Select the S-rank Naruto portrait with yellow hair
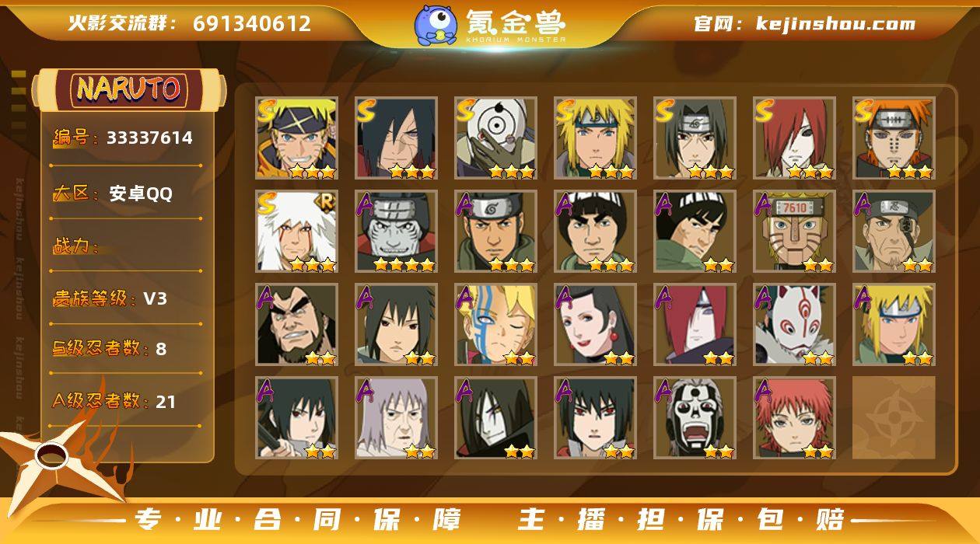The image size is (980, 544). (x=296, y=138)
